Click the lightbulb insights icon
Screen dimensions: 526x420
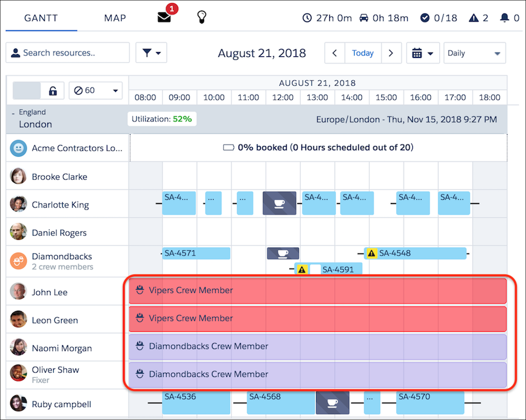tap(201, 16)
